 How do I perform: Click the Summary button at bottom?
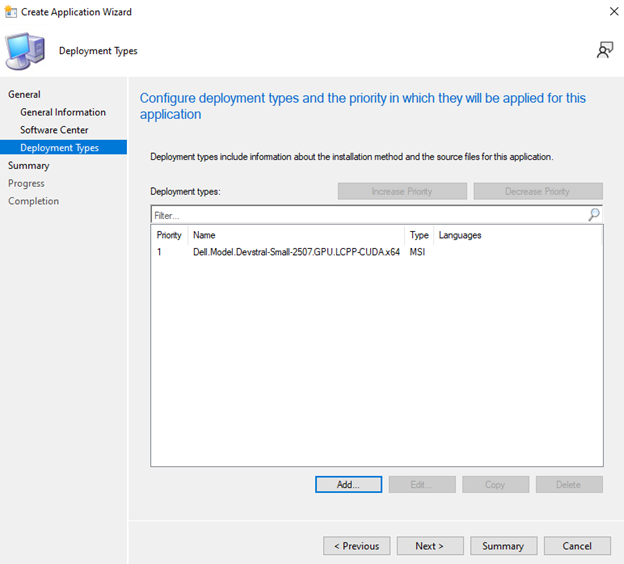(x=503, y=546)
